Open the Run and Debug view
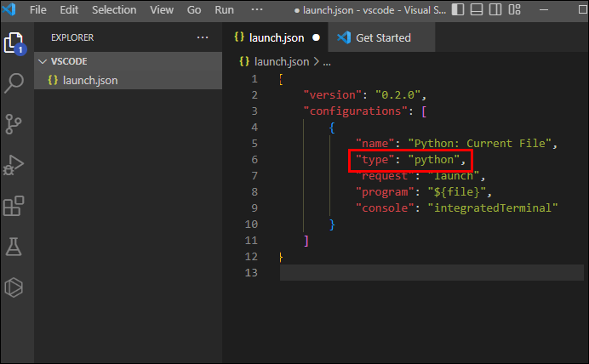Screen dimensions: 589x364 (x=14, y=164)
